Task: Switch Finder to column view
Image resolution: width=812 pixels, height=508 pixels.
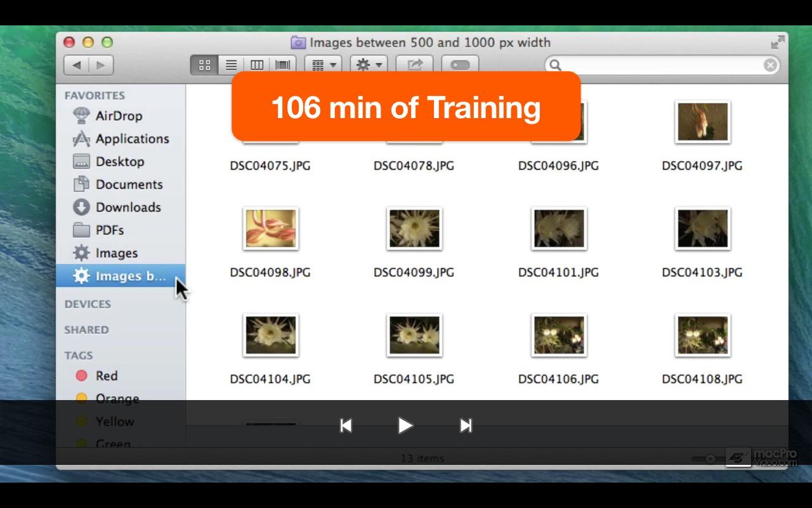Action: point(257,65)
